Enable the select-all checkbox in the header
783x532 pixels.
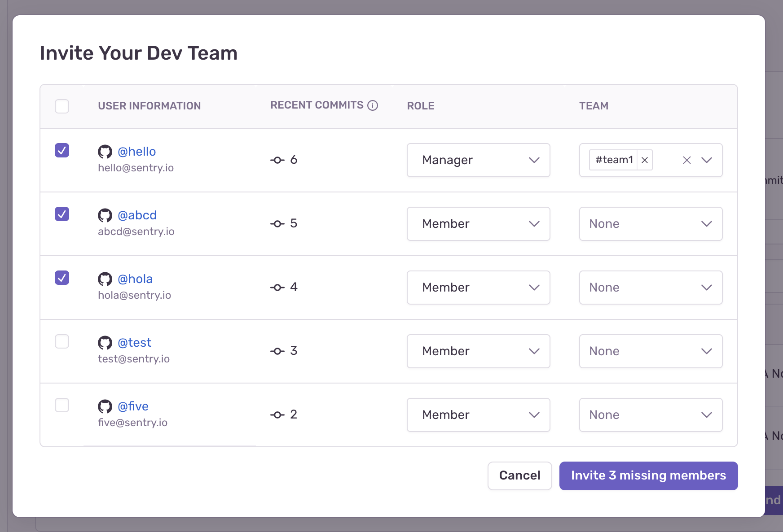62,106
